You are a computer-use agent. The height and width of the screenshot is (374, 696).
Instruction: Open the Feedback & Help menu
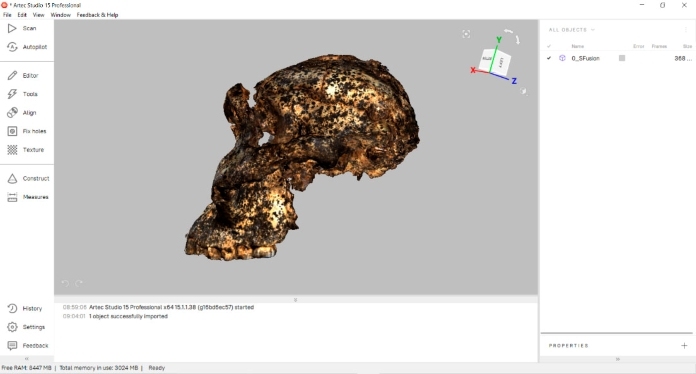point(97,15)
